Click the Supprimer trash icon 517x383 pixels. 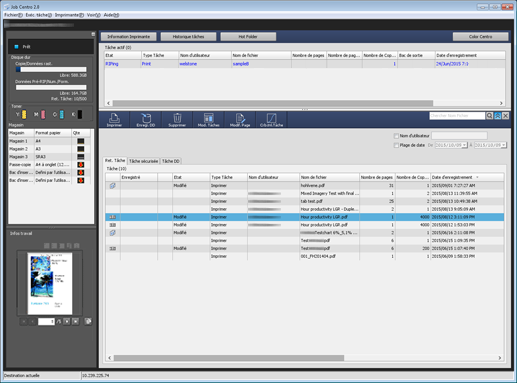(177, 120)
